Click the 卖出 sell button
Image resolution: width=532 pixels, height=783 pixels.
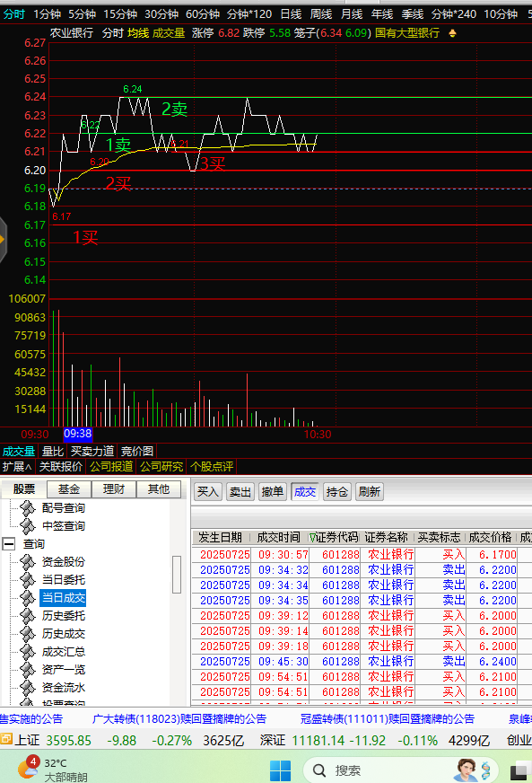pyautogui.click(x=240, y=492)
